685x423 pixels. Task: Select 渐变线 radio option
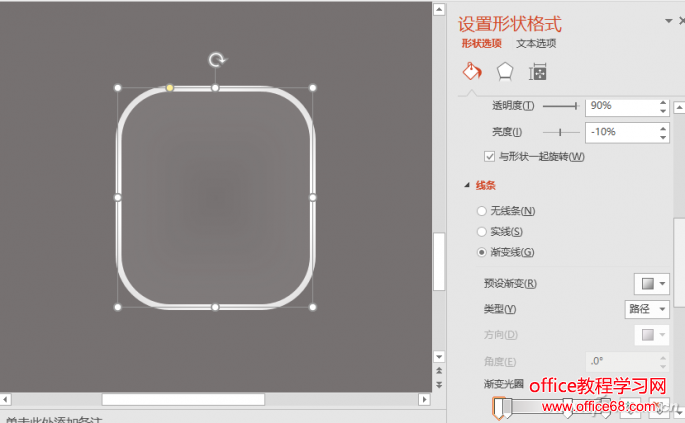pyautogui.click(x=481, y=252)
